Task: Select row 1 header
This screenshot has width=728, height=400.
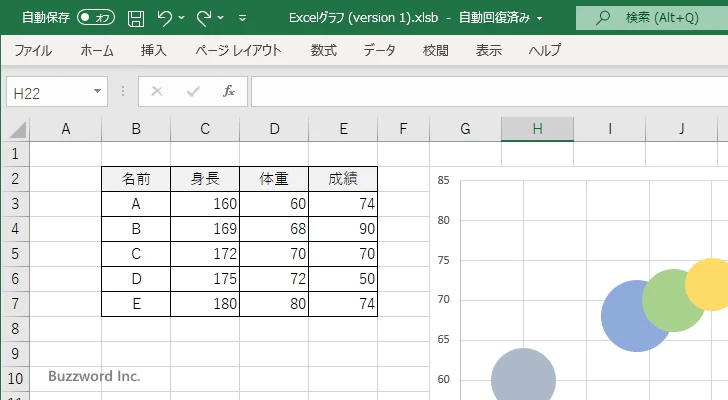Action: (x=15, y=154)
